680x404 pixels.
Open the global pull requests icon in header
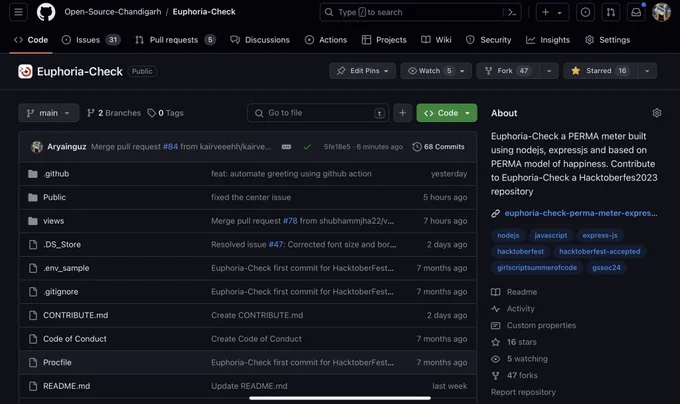point(611,12)
